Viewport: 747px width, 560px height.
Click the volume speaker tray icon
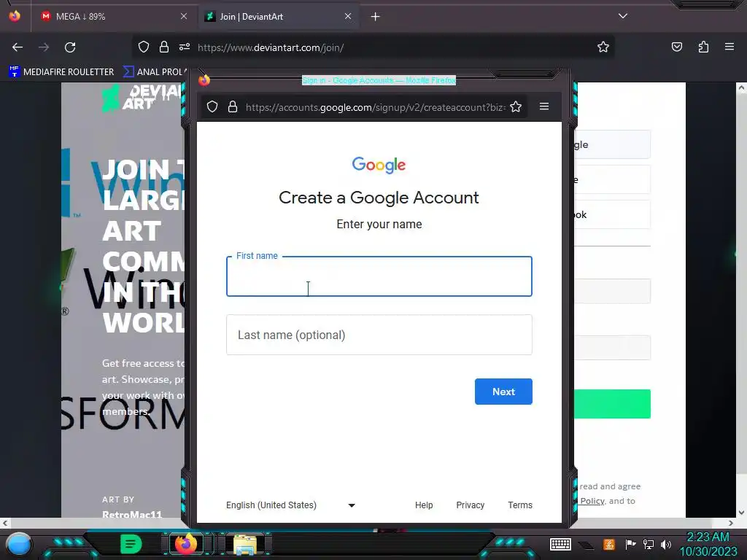coord(666,544)
